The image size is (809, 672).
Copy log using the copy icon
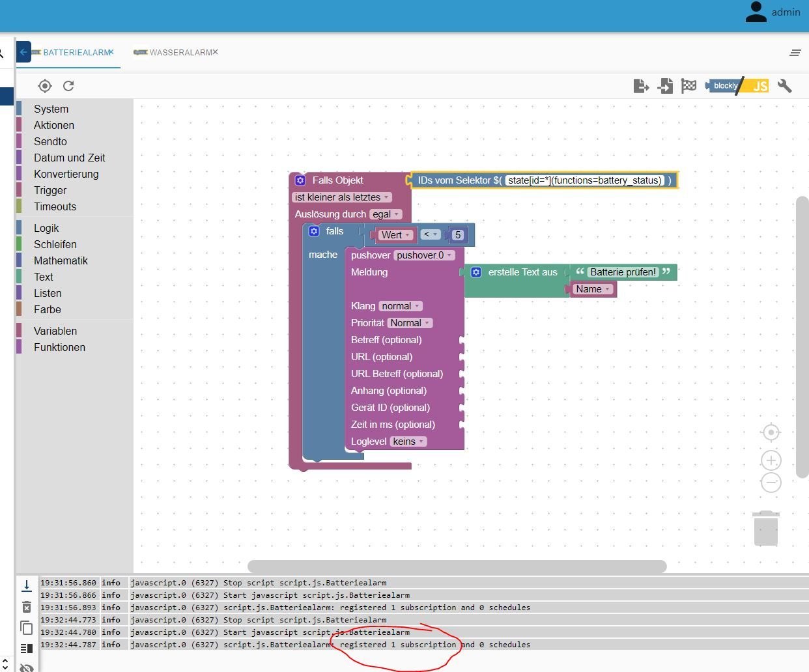27,628
